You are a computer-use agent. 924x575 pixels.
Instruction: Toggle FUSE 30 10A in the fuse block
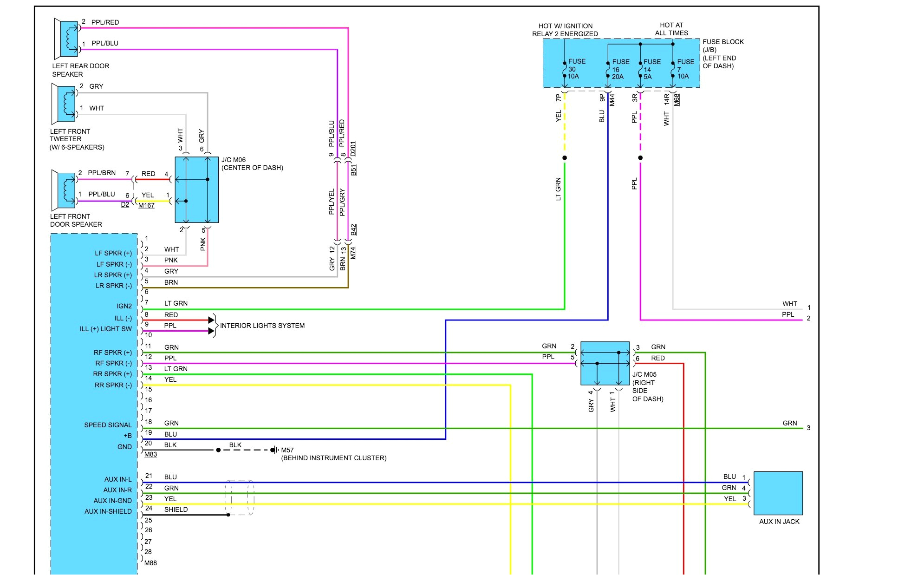564,70
